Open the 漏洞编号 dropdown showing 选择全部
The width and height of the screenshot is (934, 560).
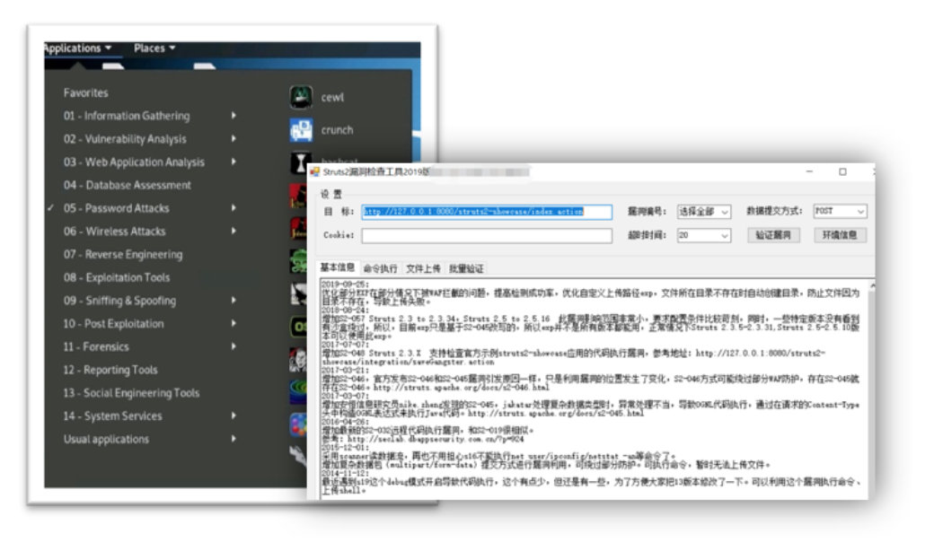[703, 212]
